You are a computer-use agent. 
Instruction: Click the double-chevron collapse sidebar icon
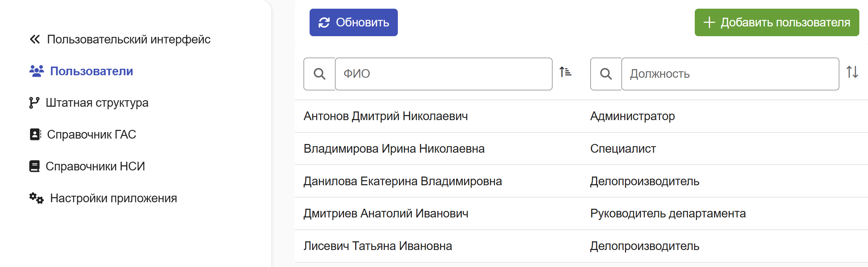click(x=35, y=39)
